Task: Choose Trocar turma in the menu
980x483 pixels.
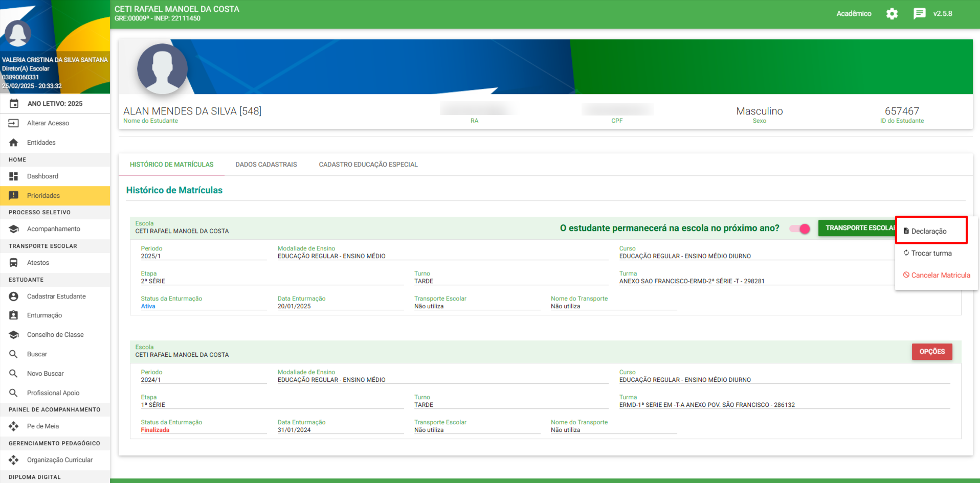Action: coord(931,254)
